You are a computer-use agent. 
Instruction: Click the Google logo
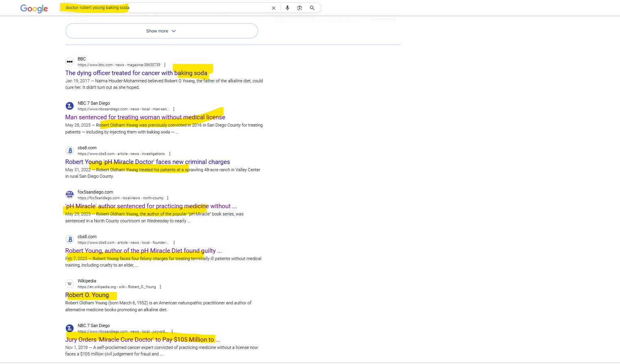[x=34, y=9]
